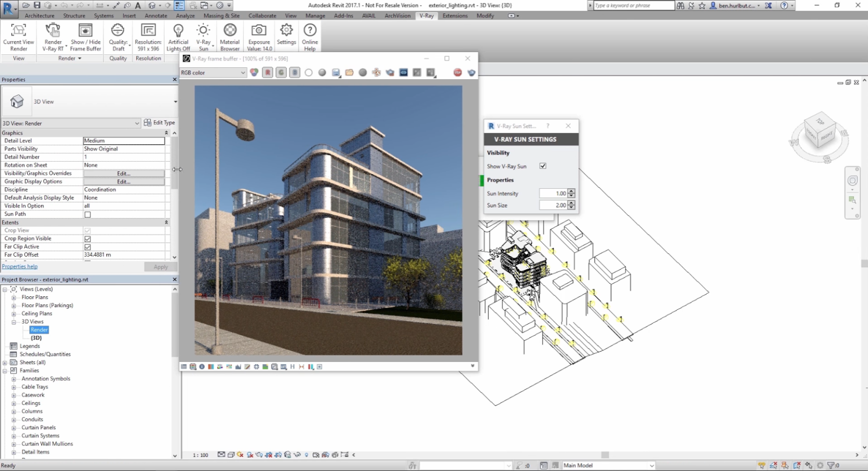868x471 pixels.
Task: Expand Floor Plans in Project Browser
Action: click(x=14, y=297)
